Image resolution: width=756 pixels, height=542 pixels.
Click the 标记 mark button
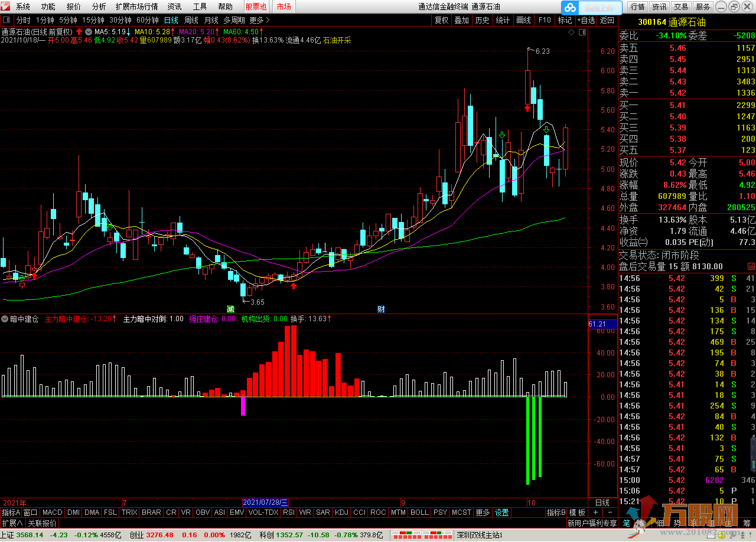[565, 20]
